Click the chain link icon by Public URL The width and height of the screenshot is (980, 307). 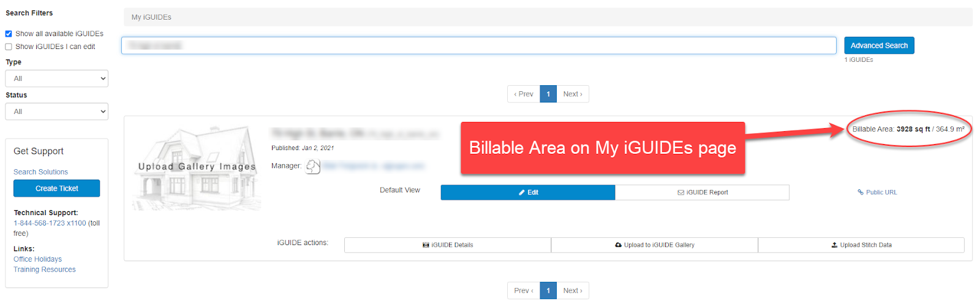coord(861,192)
